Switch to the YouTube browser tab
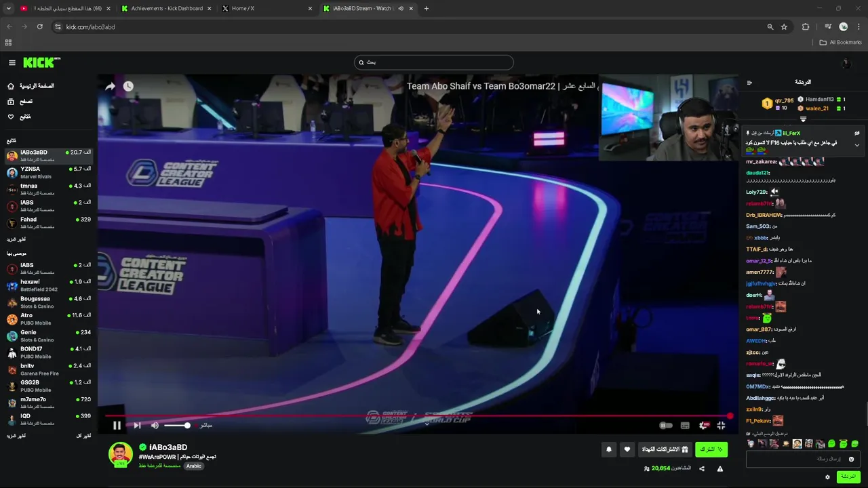868x488 pixels. tap(64, 8)
